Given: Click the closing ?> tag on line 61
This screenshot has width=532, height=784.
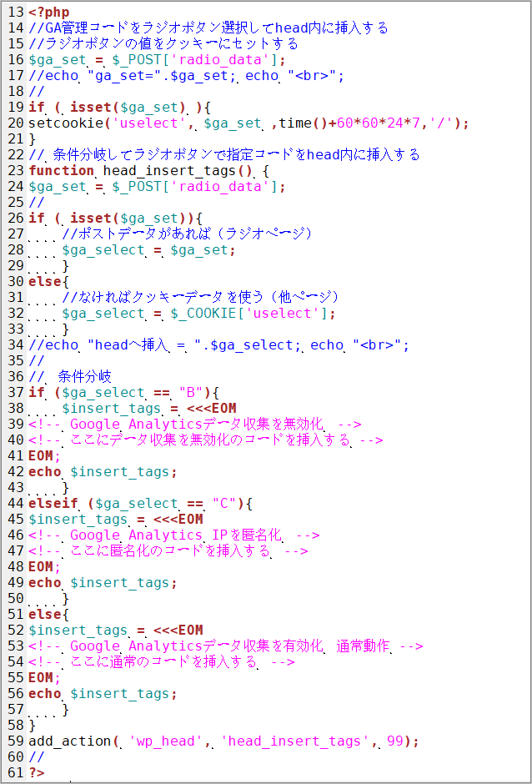Looking at the screenshot, I should click(x=37, y=772).
